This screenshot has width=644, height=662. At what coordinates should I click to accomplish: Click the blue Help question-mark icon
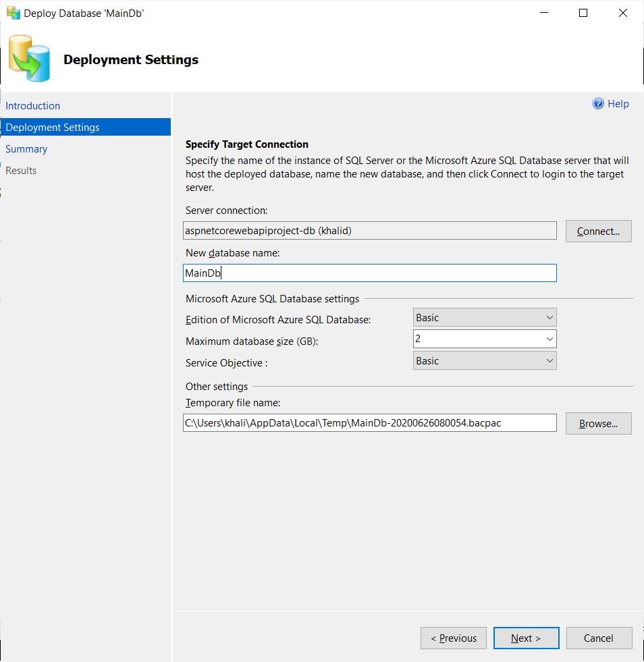tap(597, 103)
